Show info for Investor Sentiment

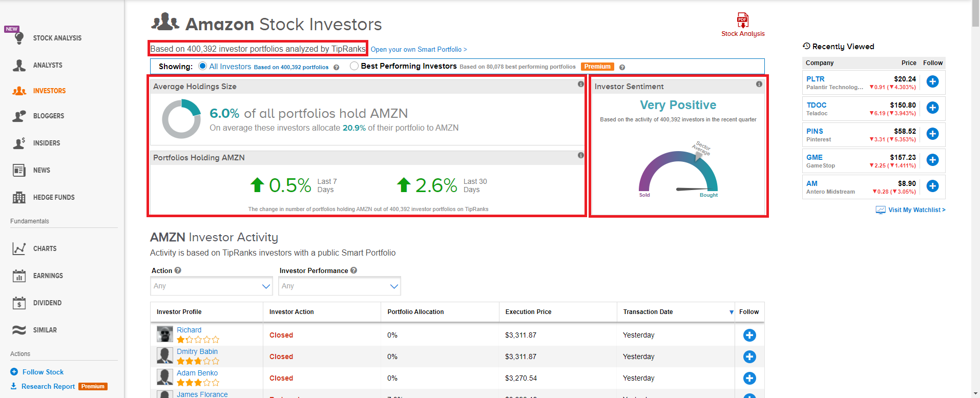pos(759,84)
